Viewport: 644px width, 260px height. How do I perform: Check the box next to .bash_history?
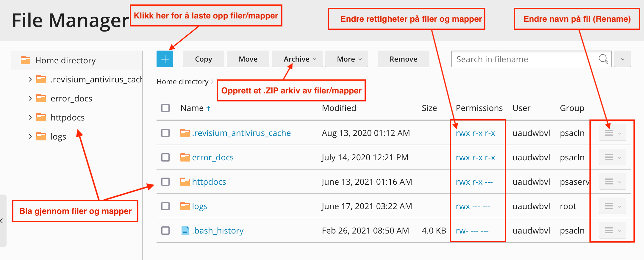[x=165, y=231]
